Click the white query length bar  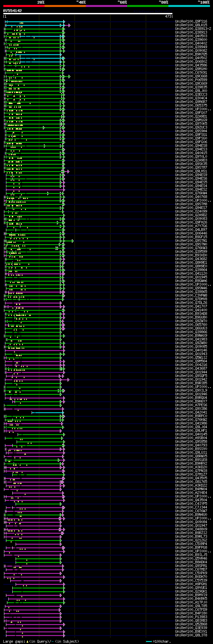point(88,14)
